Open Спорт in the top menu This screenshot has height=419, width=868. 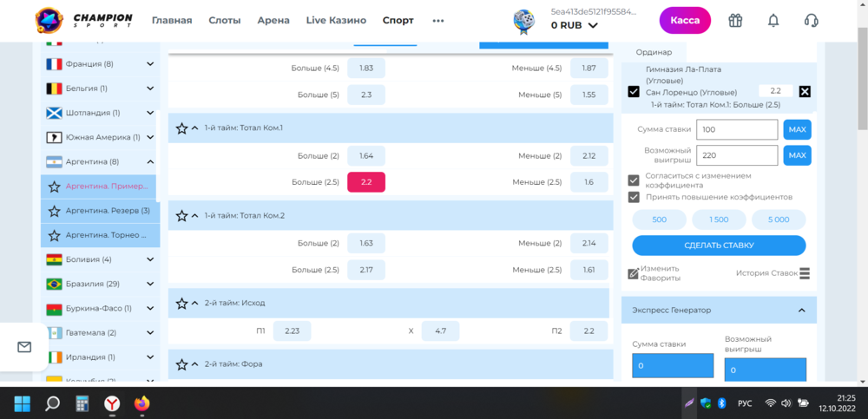(x=398, y=21)
